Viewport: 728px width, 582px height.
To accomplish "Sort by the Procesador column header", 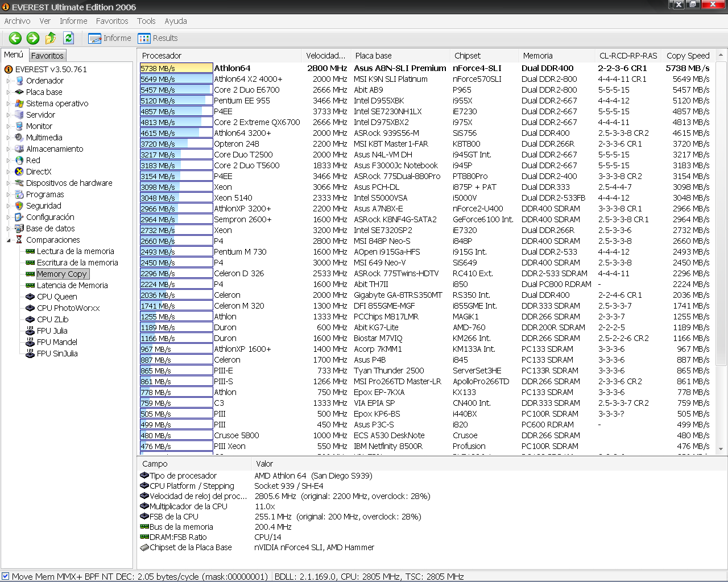I will 220,56.
